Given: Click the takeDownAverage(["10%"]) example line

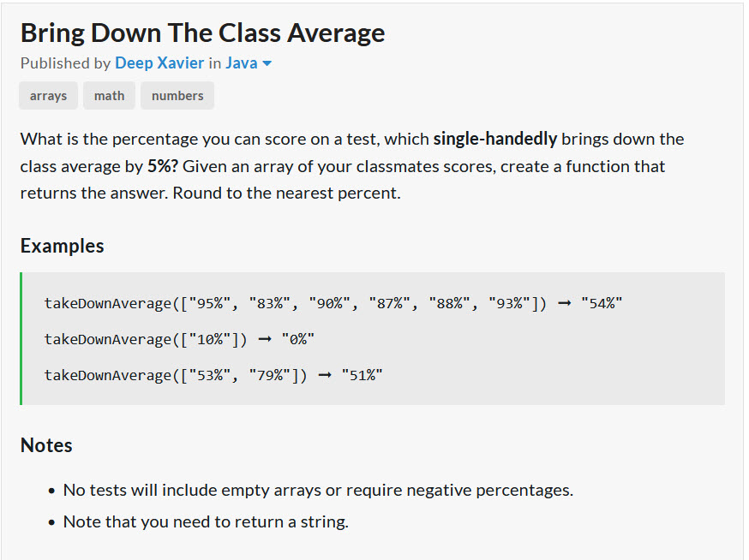Looking at the screenshot, I should pyautogui.click(x=179, y=339).
